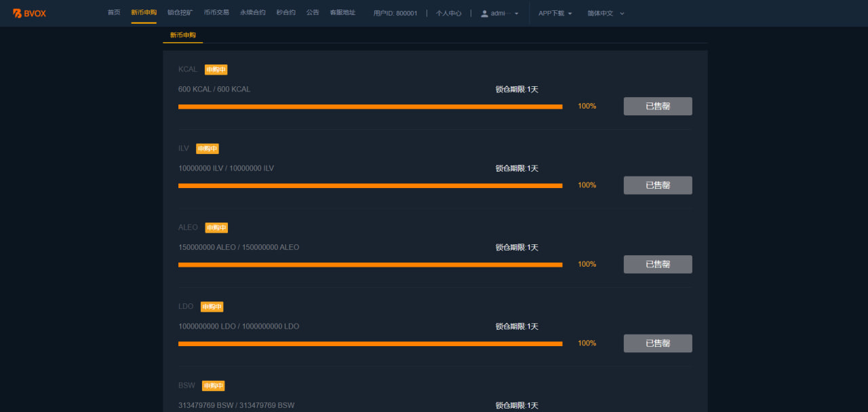Click the BSW coin name
Viewport: 868px width, 412px height.
click(x=186, y=386)
